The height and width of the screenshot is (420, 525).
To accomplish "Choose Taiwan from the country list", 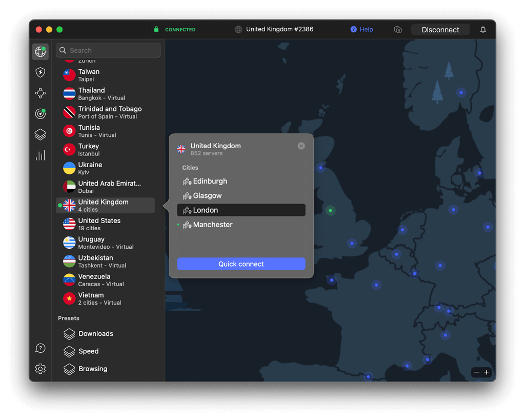I will (x=106, y=75).
